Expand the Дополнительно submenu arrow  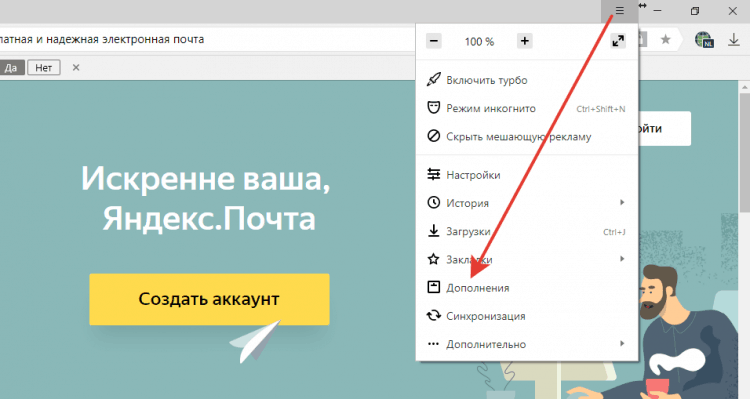click(622, 344)
